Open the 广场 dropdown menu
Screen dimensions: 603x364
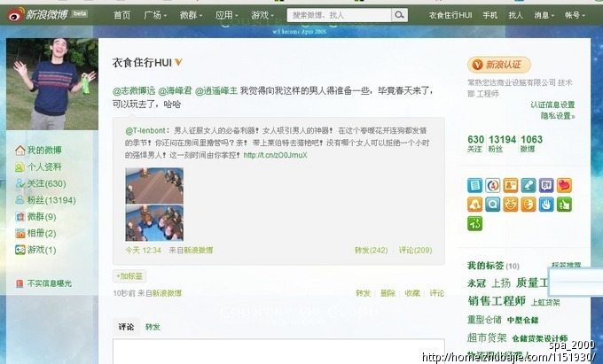point(155,15)
